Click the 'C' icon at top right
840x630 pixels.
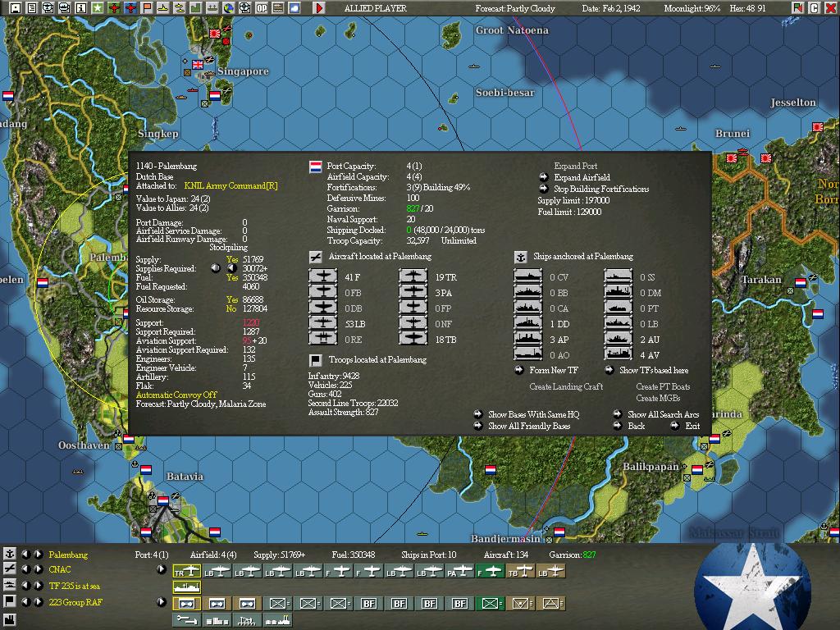(x=815, y=7)
